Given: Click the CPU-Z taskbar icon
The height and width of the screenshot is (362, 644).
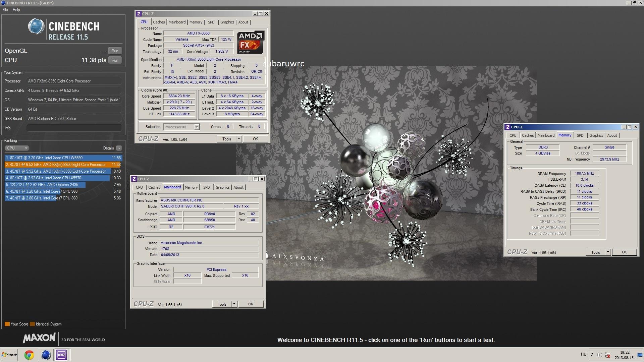Looking at the screenshot, I should click(x=61, y=355).
